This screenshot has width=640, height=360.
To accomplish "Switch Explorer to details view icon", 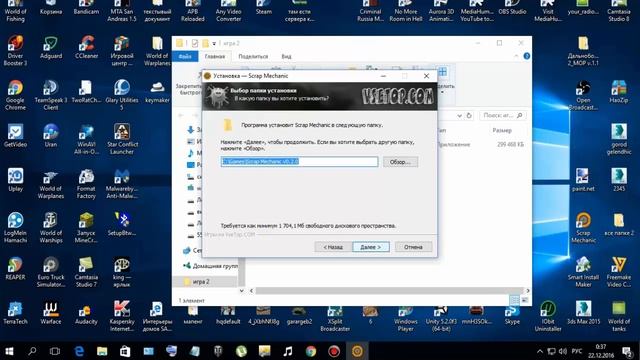I will (514, 300).
